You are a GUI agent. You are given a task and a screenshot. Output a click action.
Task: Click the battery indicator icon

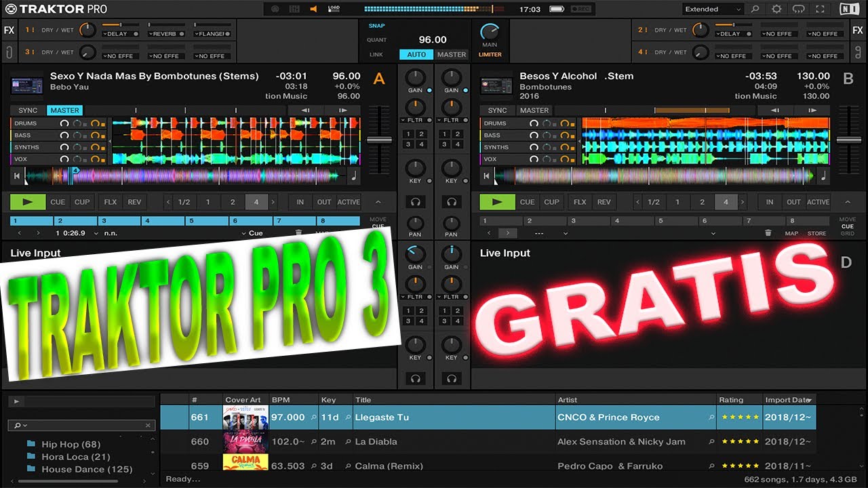[x=556, y=9]
